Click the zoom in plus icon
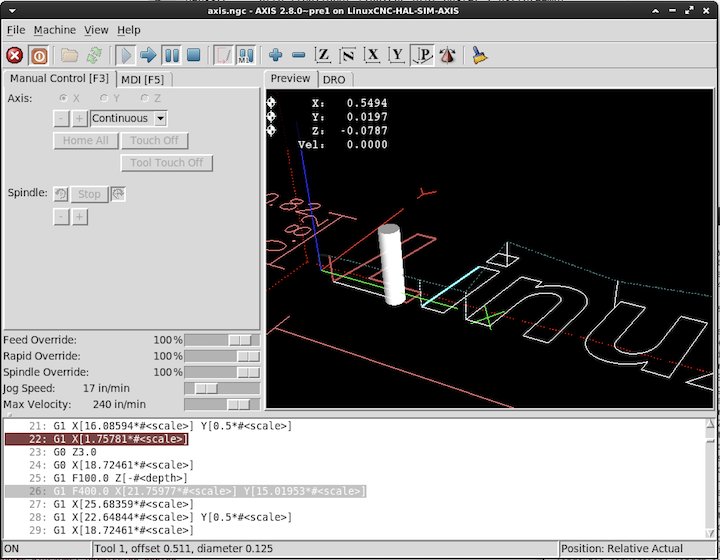 (275, 56)
